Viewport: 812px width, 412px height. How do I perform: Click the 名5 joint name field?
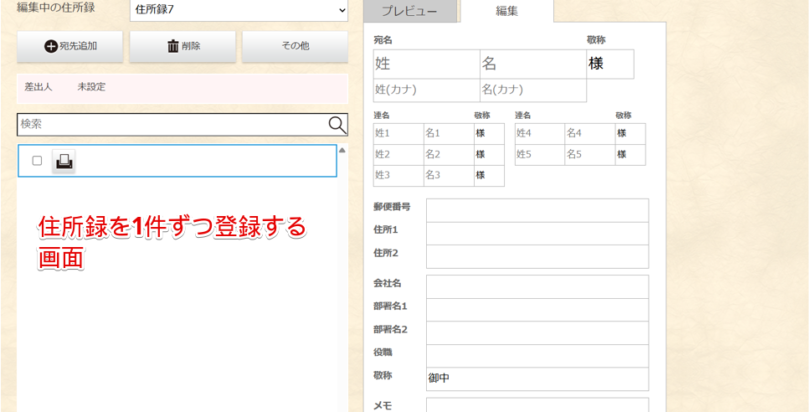[x=590, y=155]
